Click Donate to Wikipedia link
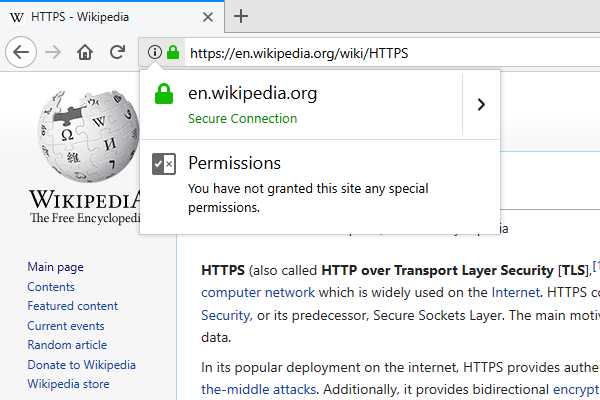The width and height of the screenshot is (600, 400). pyautogui.click(x=81, y=365)
